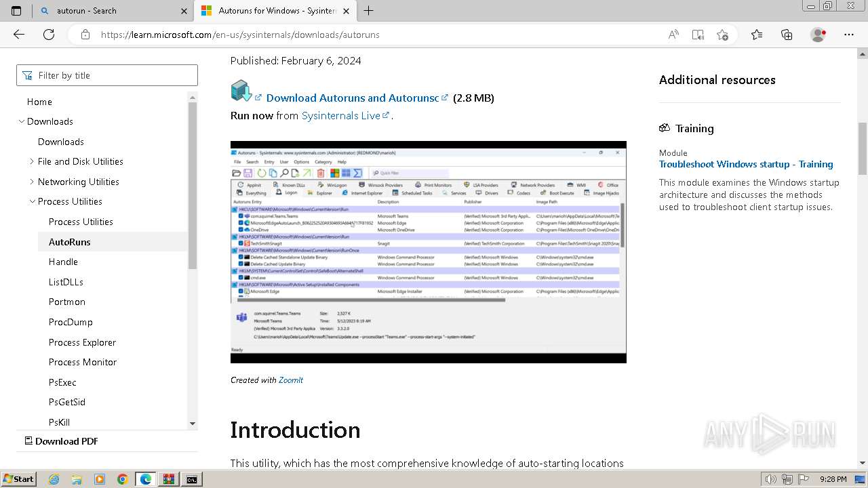This screenshot has height=488, width=868.
Task: Open Collections icon
Action: click(787, 35)
